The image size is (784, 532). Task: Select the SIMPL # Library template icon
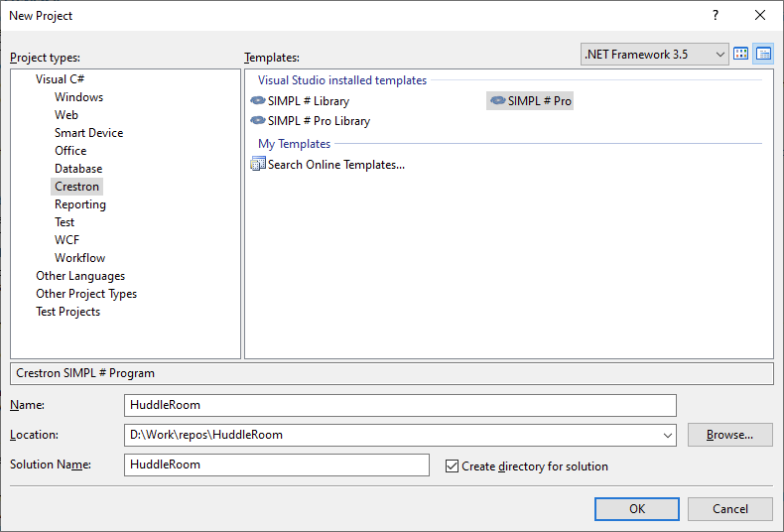tap(258, 100)
